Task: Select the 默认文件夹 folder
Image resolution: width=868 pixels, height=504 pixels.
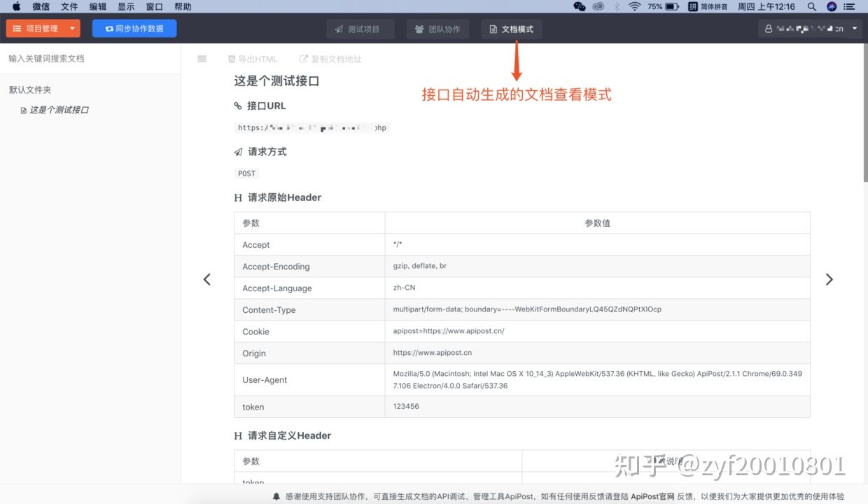Action: 30,90
